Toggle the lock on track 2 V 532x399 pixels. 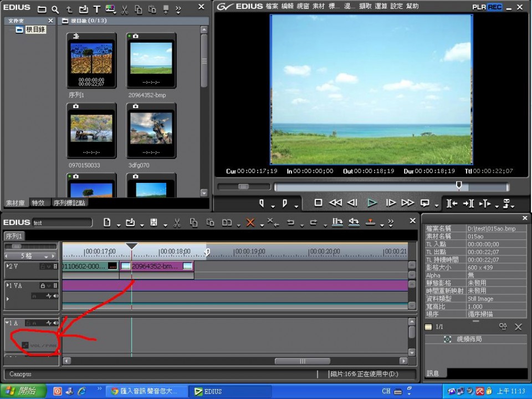pos(42,267)
